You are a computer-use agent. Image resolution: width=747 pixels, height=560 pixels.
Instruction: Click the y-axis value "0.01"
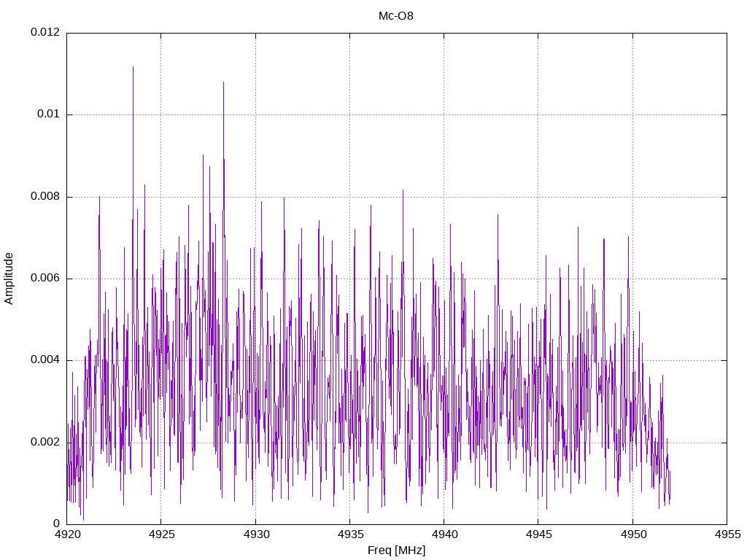point(49,114)
